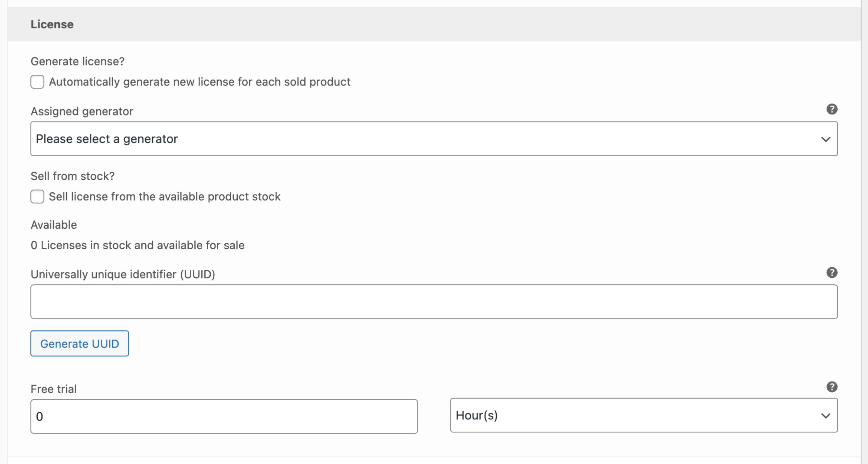868x464 pixels.
Task: Open help tooltip for Free trial
Action: click(x=832, y=387)
